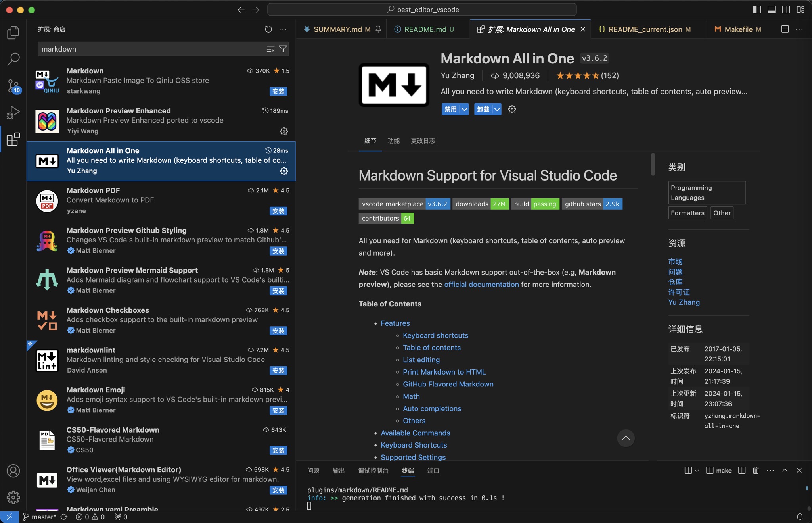Switch to 问题 problems panel tab
Image resolution: width=812 pixels, height=523 pixels.
pos(313,471)
